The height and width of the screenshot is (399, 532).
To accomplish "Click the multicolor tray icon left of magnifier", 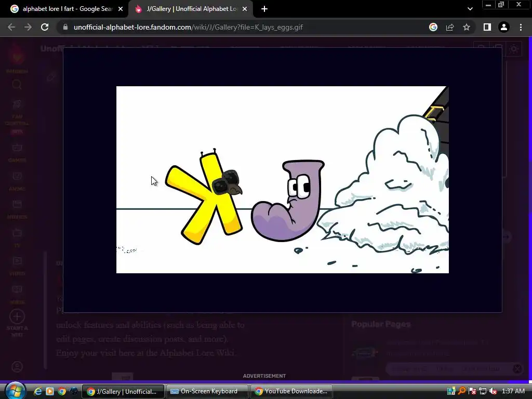I will pyautogui.click(x=451, y=391).
